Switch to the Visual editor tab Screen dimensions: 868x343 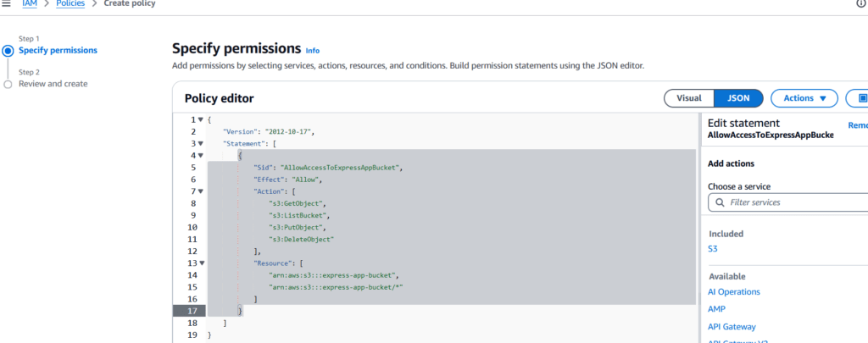point(688,98)
